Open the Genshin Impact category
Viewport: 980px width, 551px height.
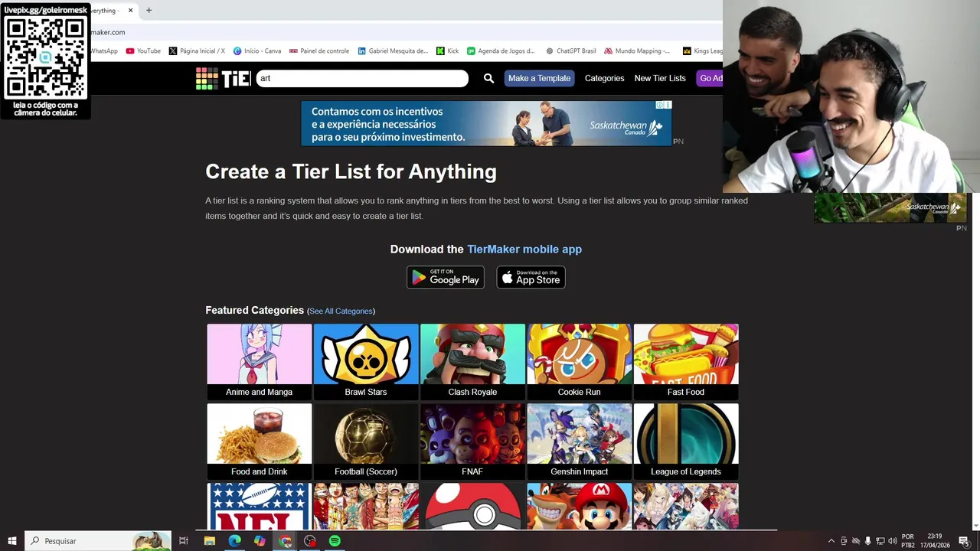pos(579,442)
